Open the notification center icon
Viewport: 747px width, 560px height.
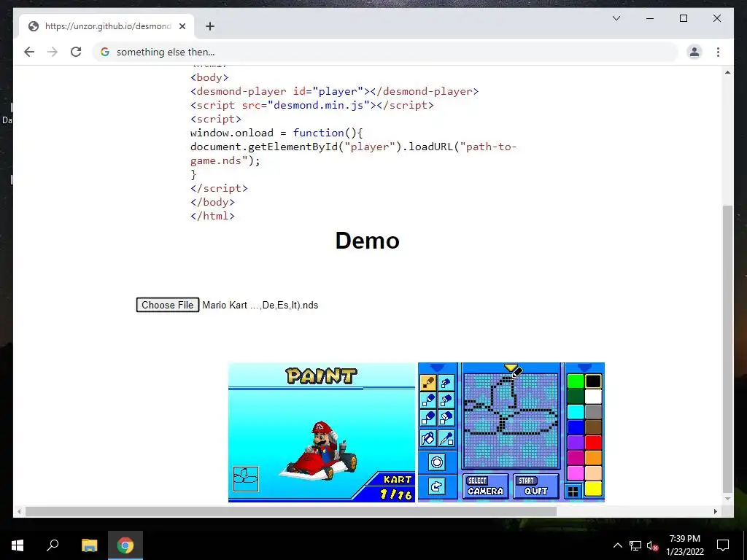723,545
